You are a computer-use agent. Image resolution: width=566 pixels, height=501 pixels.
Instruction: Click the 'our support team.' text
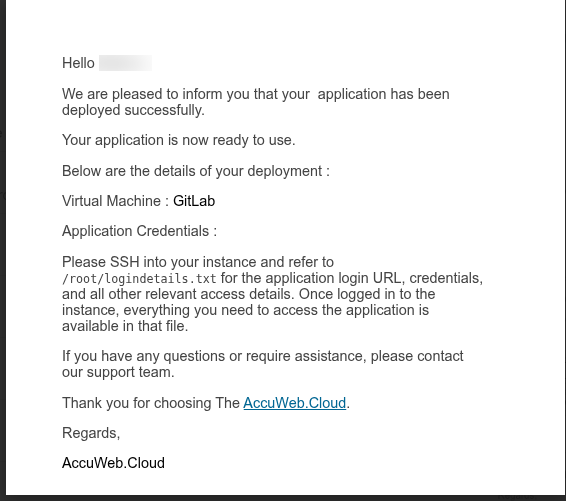(118, 372)
